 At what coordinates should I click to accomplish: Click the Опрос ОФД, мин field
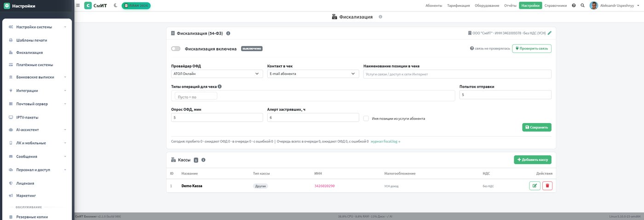217,118
